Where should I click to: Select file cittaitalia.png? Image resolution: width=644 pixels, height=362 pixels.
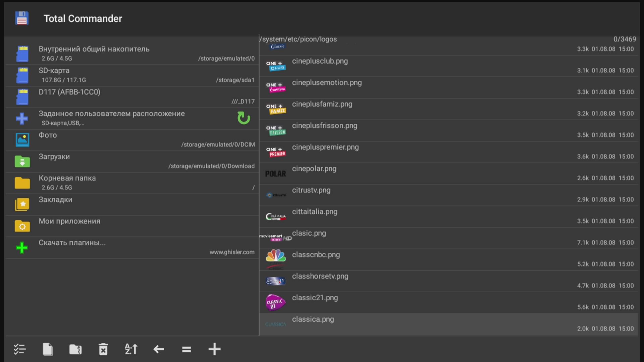coord(449,217)
